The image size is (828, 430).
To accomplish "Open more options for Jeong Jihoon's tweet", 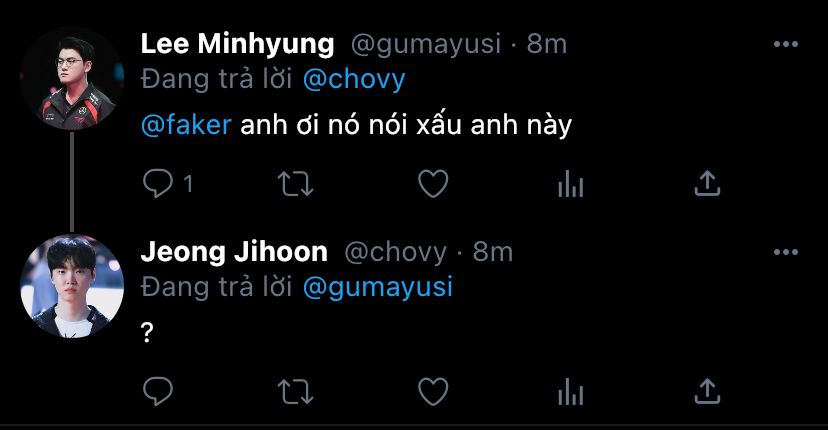I will tap(786, 252).
